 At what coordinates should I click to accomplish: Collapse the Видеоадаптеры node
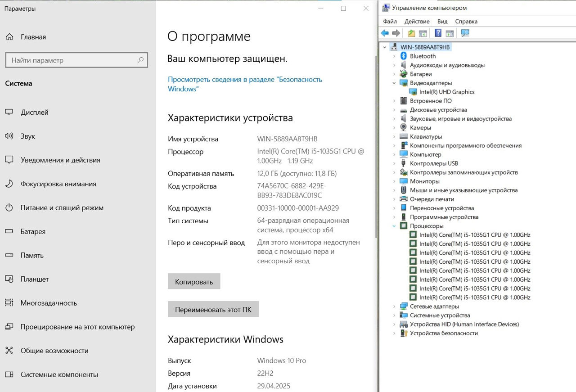click(x=394, y=83)
